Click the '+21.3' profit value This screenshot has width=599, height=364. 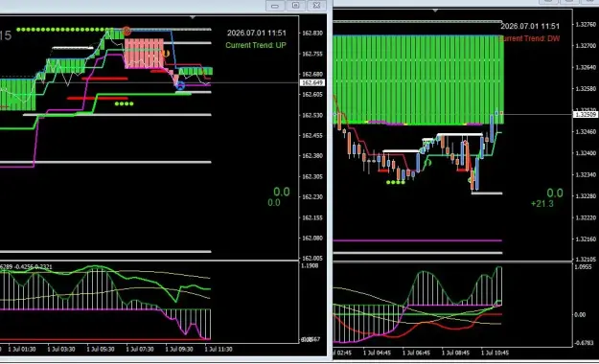click(x=542, y=204)
